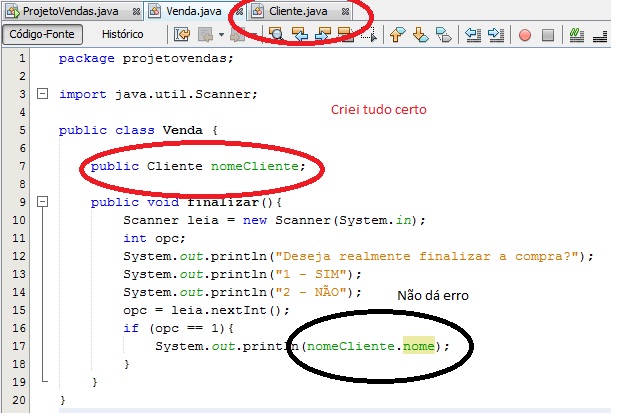Click line number 17 in gutter
This screenshot has height=416, width=624.
click(19, 346)
